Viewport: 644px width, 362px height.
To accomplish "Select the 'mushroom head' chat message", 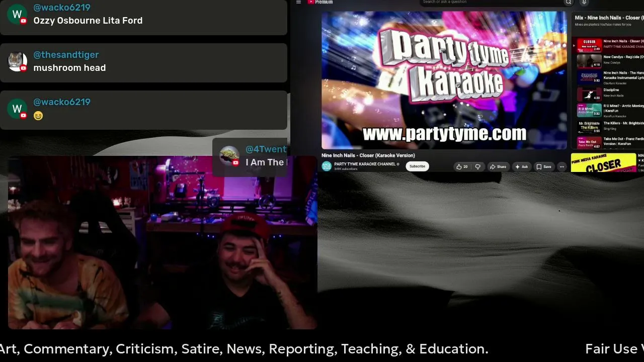I will (69, 68).
